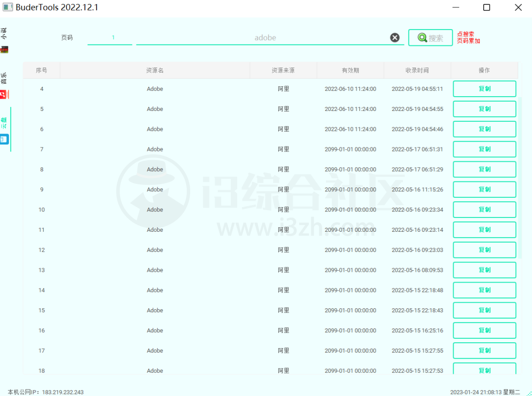The image size is (532, 396).
Task: Select the Adobe name in row 4
Action: click(x=155, y=89)
